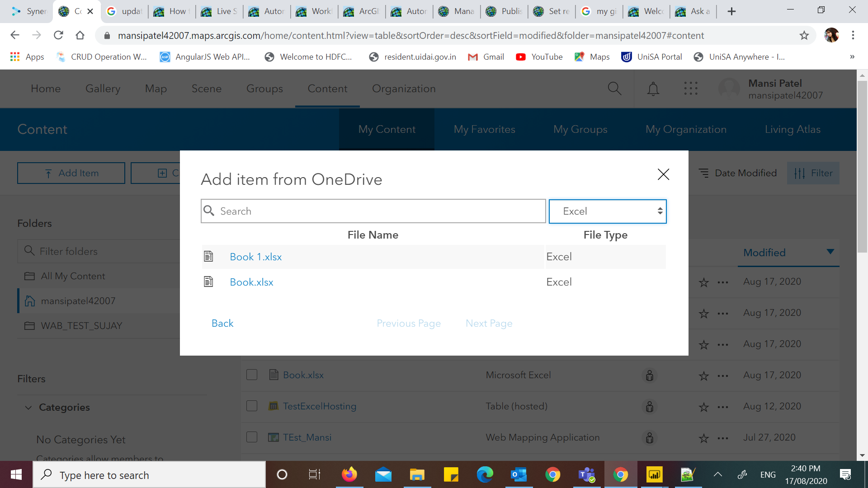
Task: Open Mansi Patel profile menu
Action: (x=771, y=89)
